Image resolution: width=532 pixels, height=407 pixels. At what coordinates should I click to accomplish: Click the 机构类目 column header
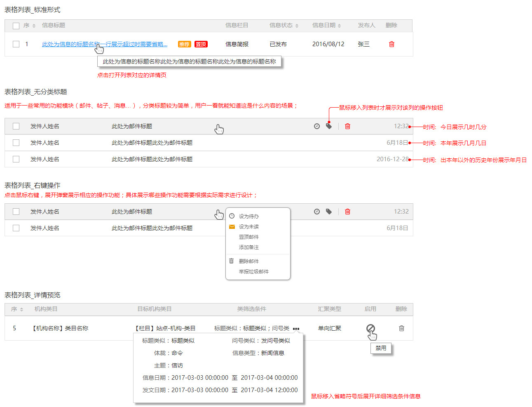point(46,309)
